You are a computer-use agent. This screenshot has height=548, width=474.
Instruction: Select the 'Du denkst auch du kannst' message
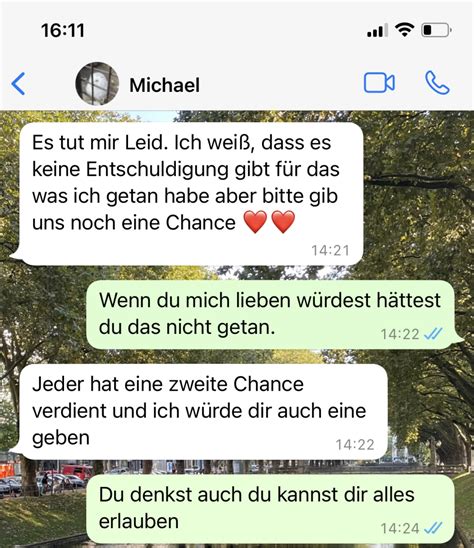[x=271, y=509]
